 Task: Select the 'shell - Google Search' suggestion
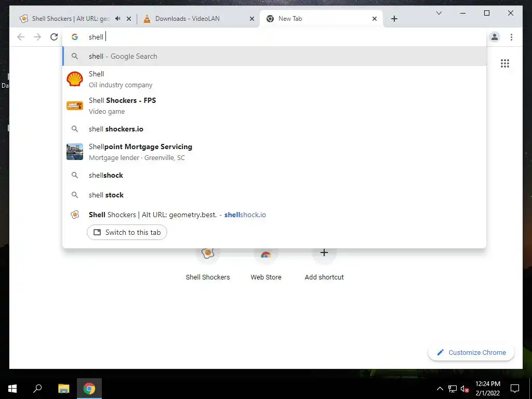274,56
